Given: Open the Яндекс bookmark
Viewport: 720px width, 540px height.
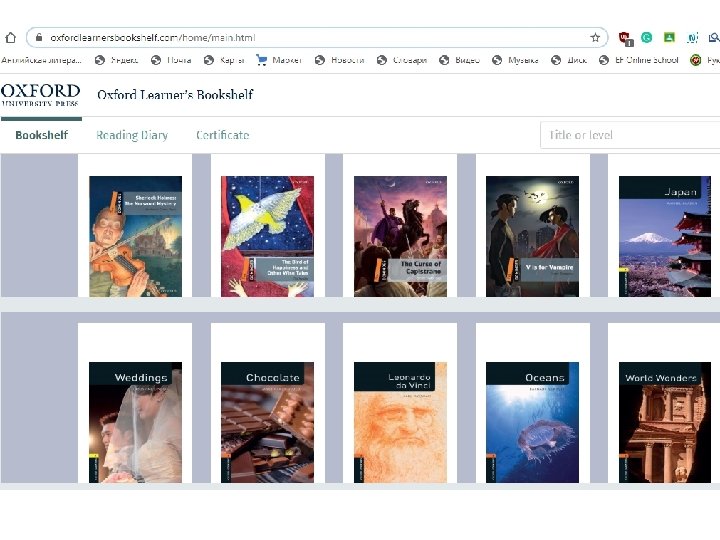Looking at the screenshot, I should pos(116,60).
